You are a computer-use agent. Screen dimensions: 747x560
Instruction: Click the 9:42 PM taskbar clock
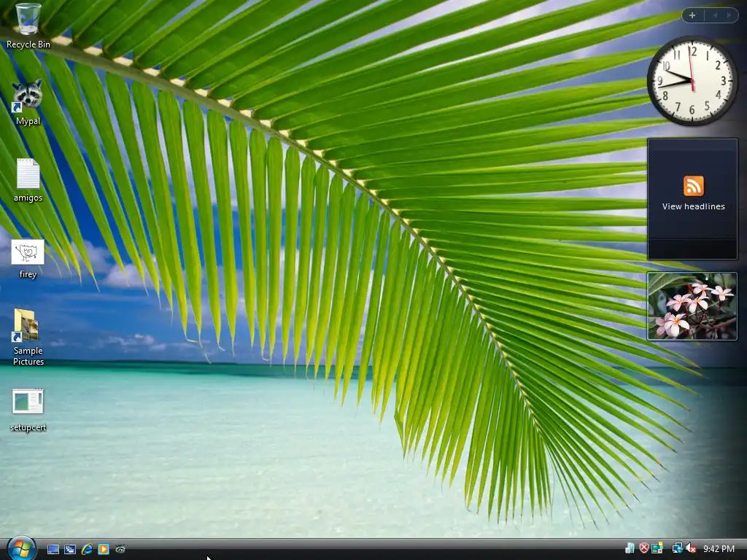(719, 549)
